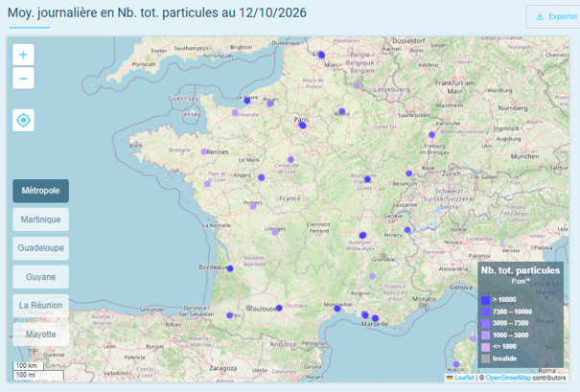Click the station marker at Montpellier
This screenshot has width=580, height=392.
(337, 309)
